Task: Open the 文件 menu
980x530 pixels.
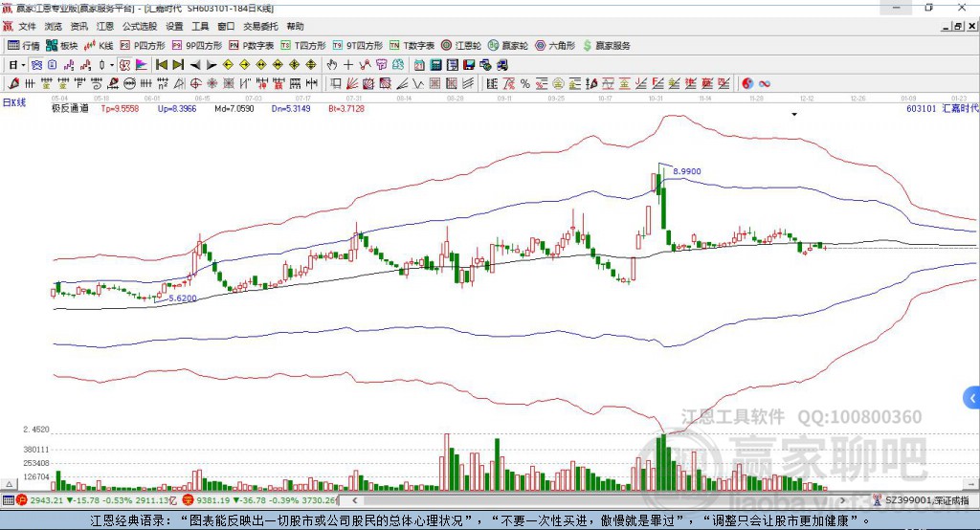Action: (x=27, y=26)
